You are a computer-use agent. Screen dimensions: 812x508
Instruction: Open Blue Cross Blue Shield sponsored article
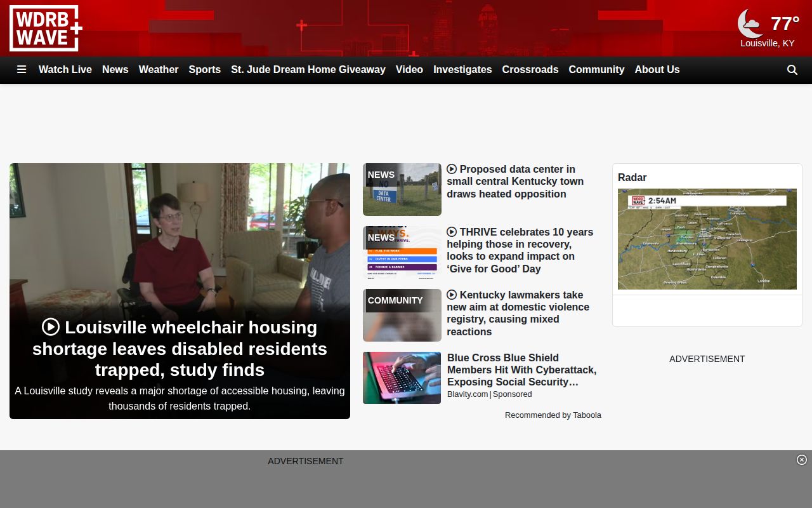tap(522, 370)
